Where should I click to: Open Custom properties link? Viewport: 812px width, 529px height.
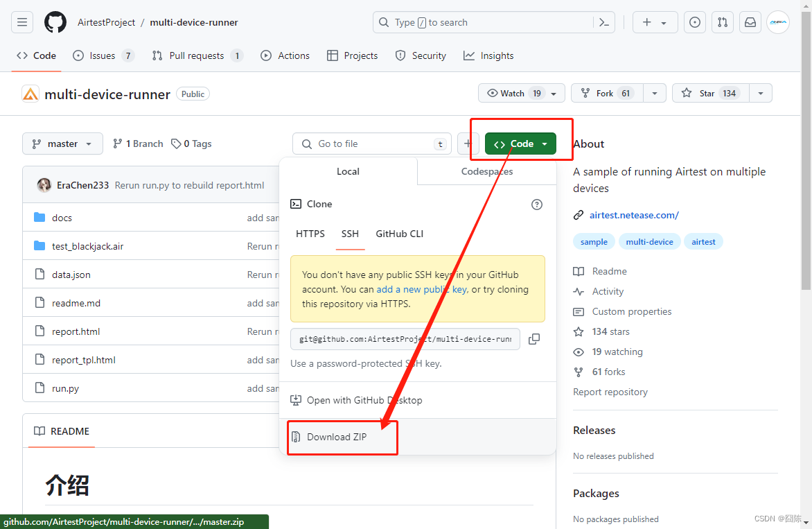(x=622, y=311)
